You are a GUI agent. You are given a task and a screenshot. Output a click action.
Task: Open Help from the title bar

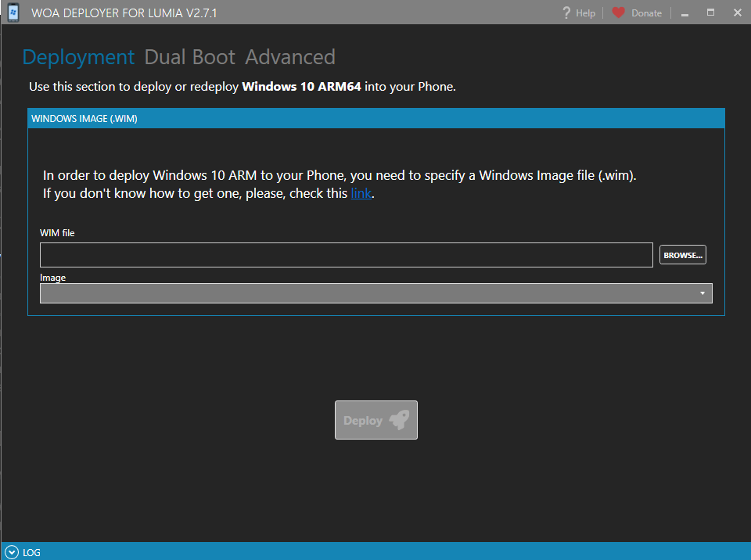579,13
